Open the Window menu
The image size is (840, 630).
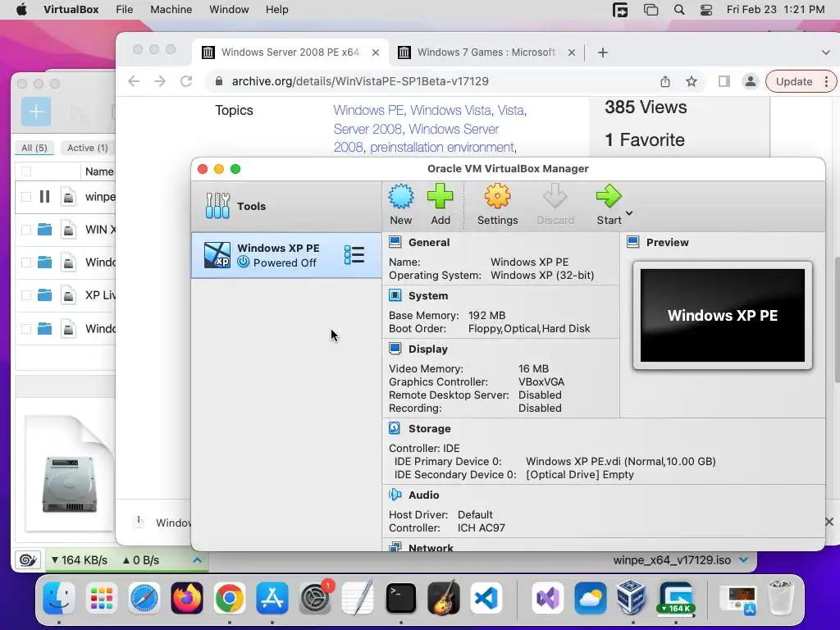click(x=229, y=10)
